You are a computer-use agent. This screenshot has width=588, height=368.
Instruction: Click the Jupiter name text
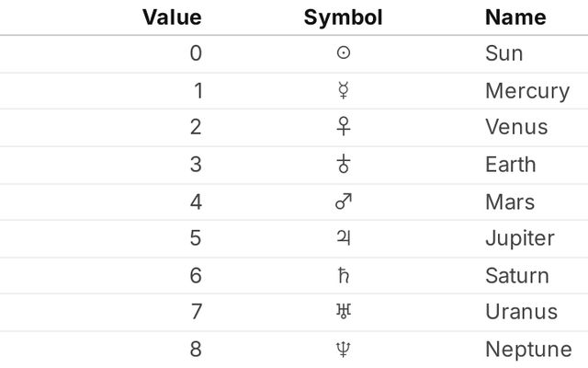[520, 238]
